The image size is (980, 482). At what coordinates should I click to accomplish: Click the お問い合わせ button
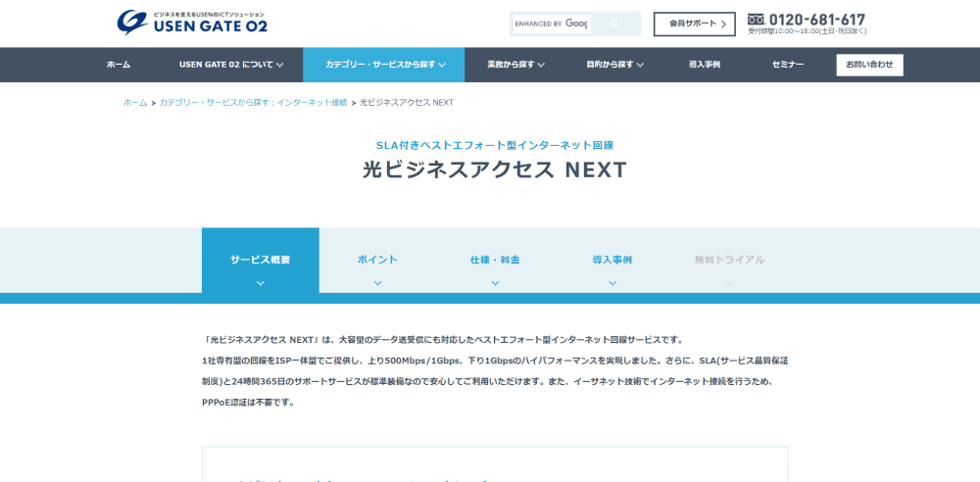pos(869,65)
